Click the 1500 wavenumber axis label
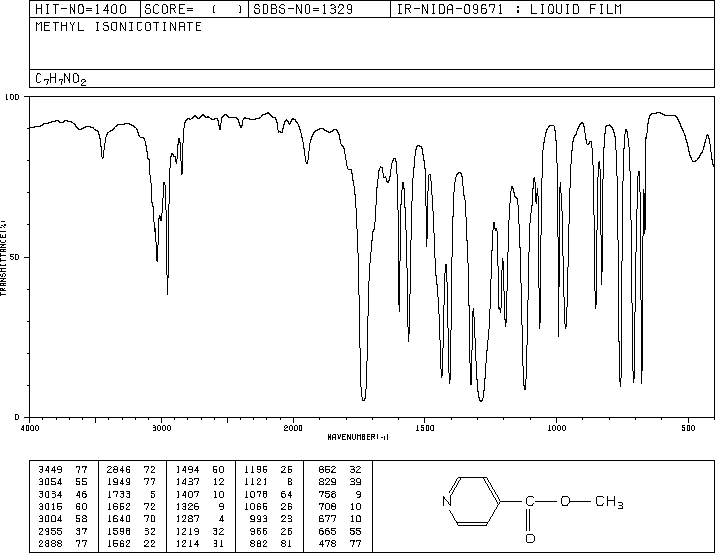This screenshot has width=715, height=553. pyautogui.click(x=425, y=428)
